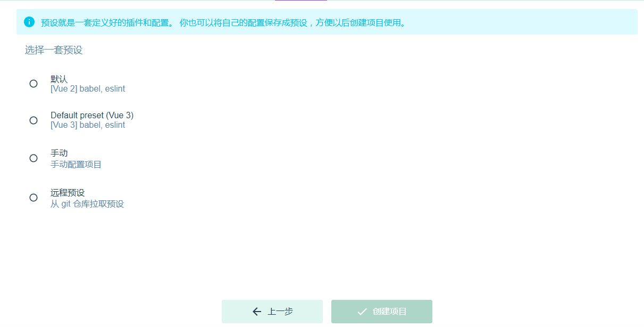Click the info icon in the banner
The image size is (644, 327).
pos(29,22)
